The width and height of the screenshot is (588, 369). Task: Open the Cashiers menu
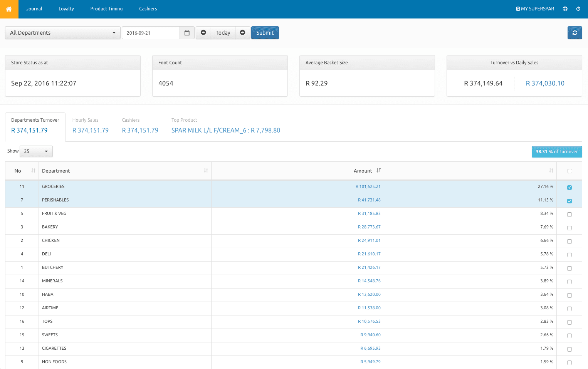(x=148, y=9)
